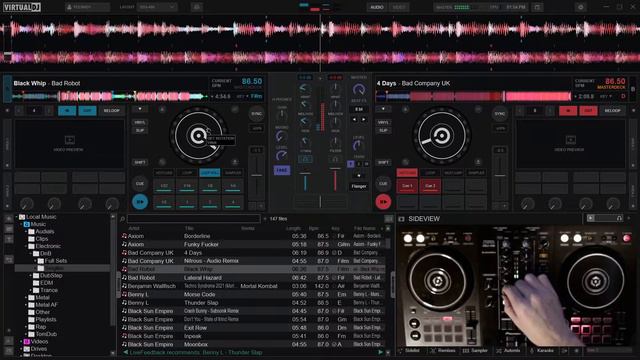Viewport: 640px width, 360px height.
Task: Select LOOP pad tab on left deck
Action: pyautogui.click(x=187, y=173)
